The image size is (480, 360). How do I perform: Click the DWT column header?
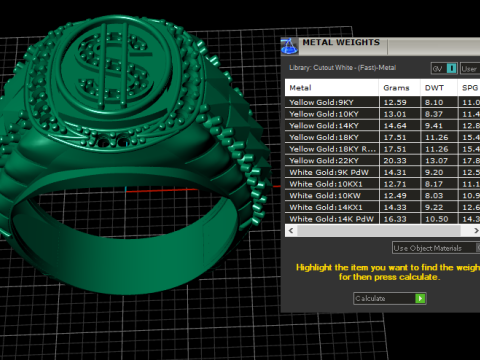pos(439,88)
